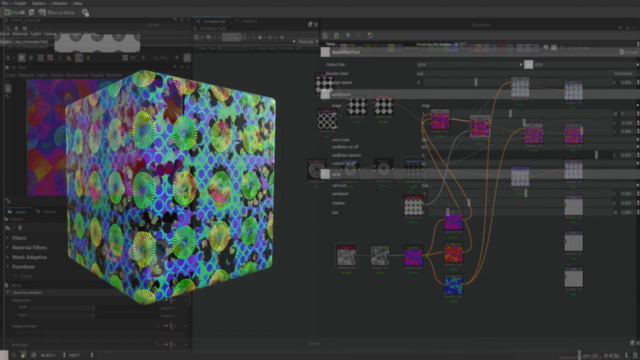Click the third timeline control icon at bottom-left
This screenshot has height=360, width=640.
(34, 356)
